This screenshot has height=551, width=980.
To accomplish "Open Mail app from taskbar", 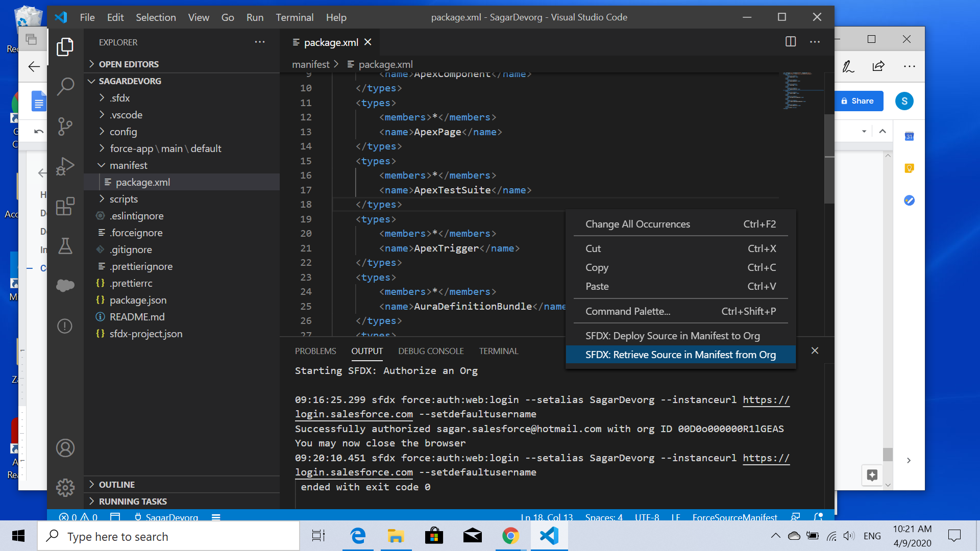I will click(x=472, y=536).
